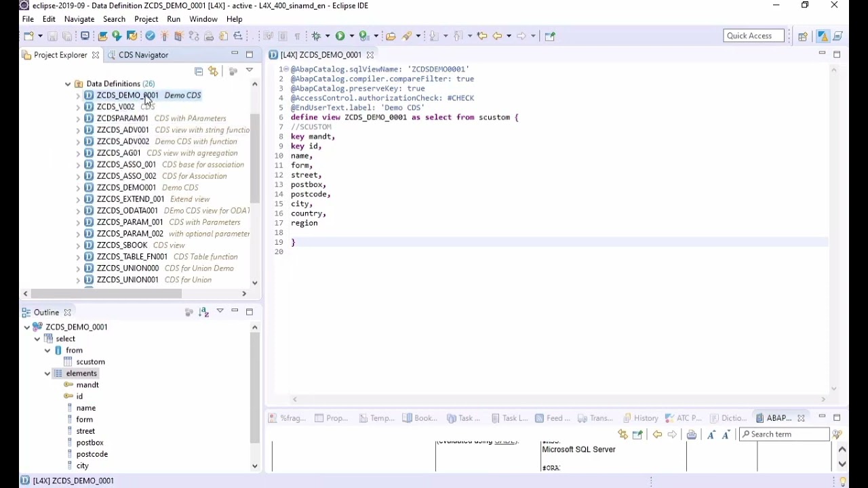
Task: Click Project Explorer vertical scrollbar thumb
Action: (x=255, y=159)
